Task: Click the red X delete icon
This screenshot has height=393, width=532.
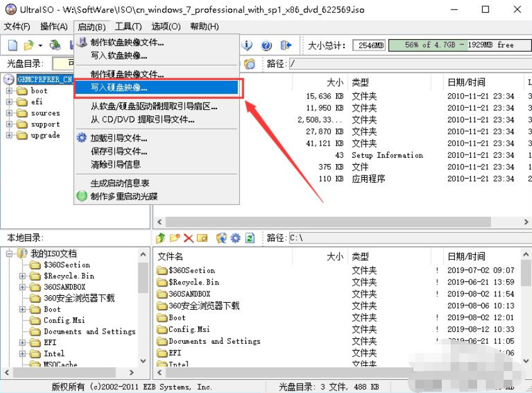Action: click(188, 238)
